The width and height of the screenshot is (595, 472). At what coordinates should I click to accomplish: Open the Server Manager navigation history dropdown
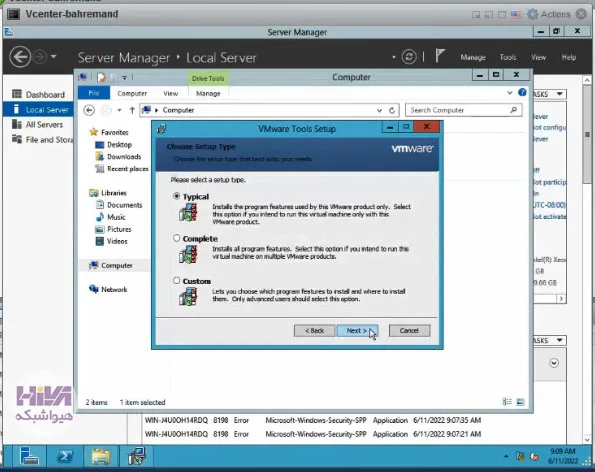[x=54, y=57]
